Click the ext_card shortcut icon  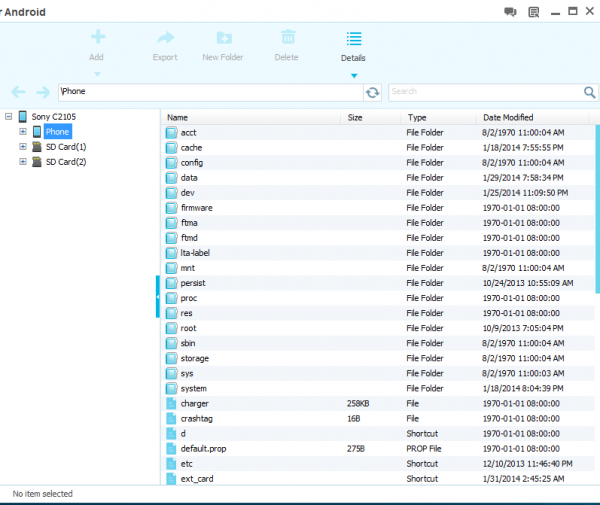pyautogui.click(x=171, y=479)
